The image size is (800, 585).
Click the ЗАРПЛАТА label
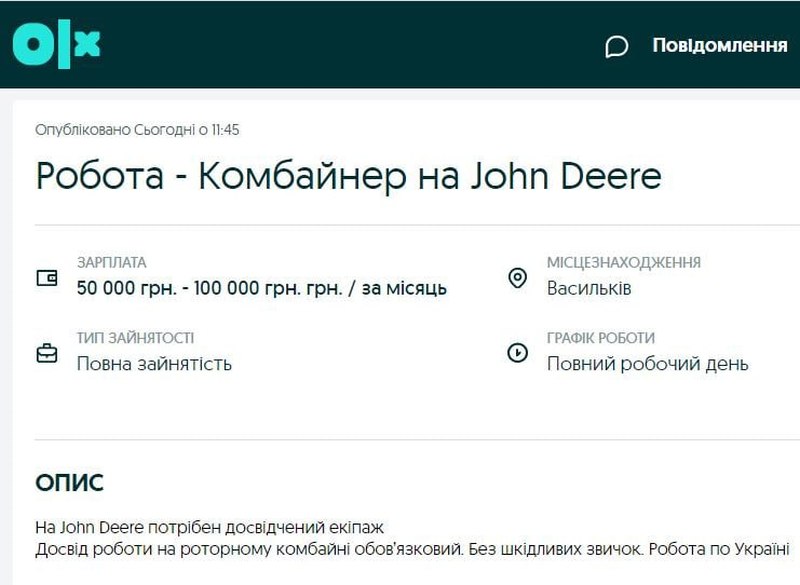click(x=111, y=263)
